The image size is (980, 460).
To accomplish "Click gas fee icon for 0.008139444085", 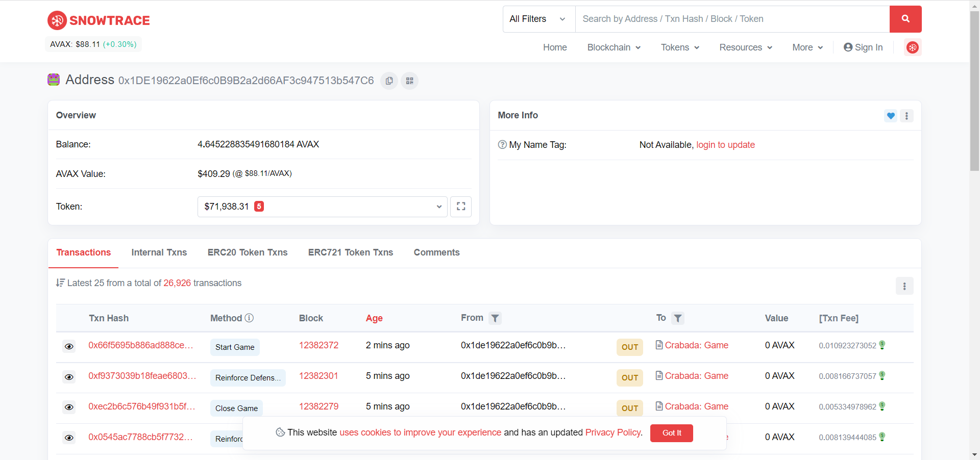I will (882, 437).
